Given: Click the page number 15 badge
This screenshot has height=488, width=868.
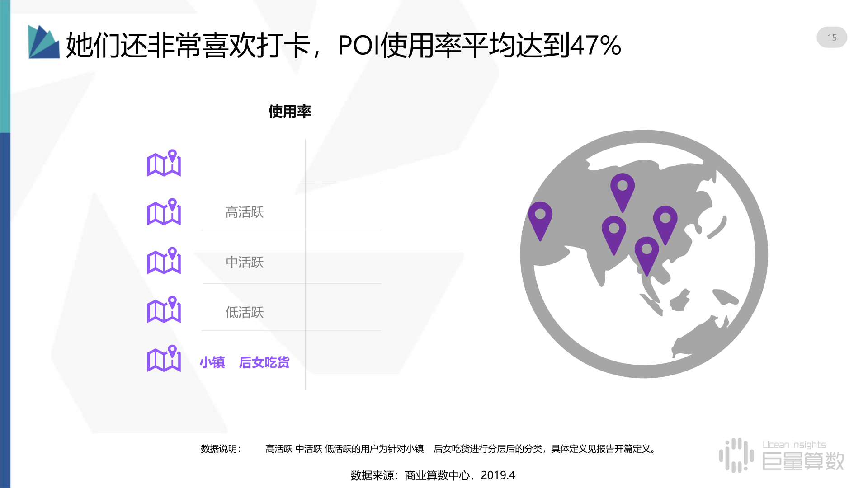Looking at the screenshot, I should 832,38.
